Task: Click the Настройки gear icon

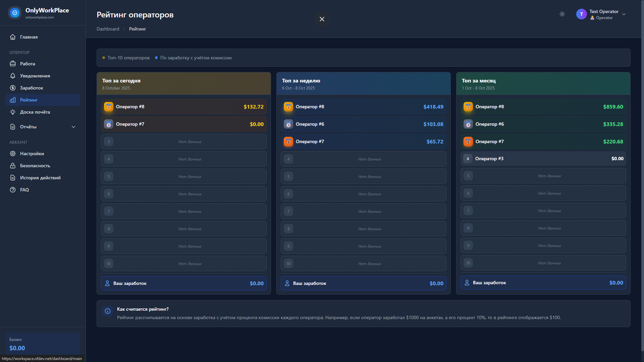Action: (x=13, y=154)
